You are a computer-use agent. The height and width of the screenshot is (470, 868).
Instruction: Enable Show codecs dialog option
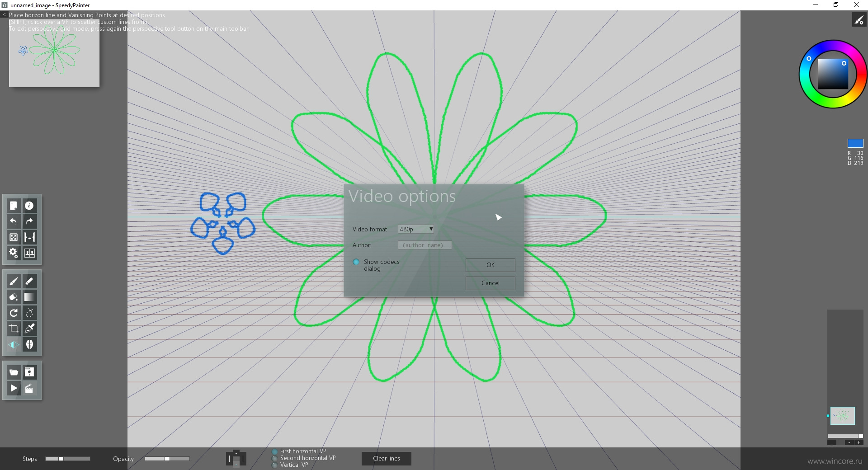[356, 262]
